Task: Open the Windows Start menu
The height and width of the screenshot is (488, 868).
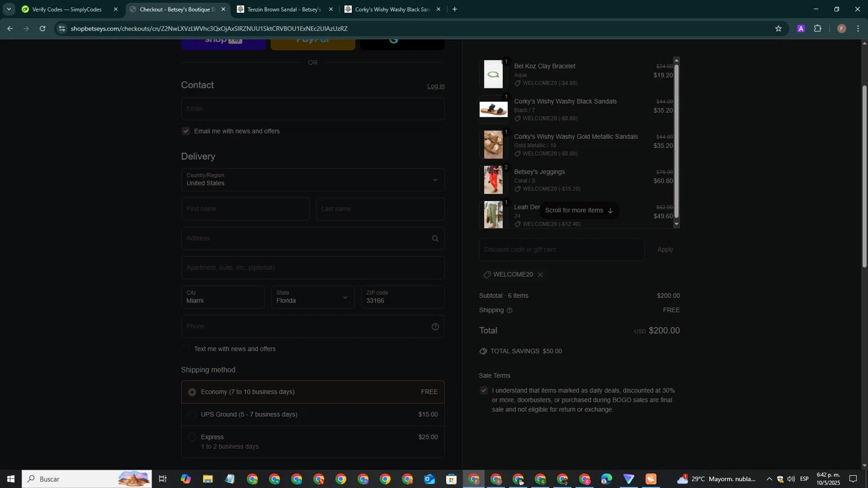Action: click(x=10, y=479)
